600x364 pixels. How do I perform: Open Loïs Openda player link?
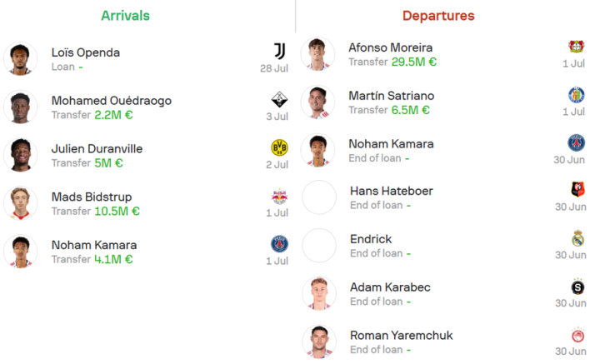point(86,52)
